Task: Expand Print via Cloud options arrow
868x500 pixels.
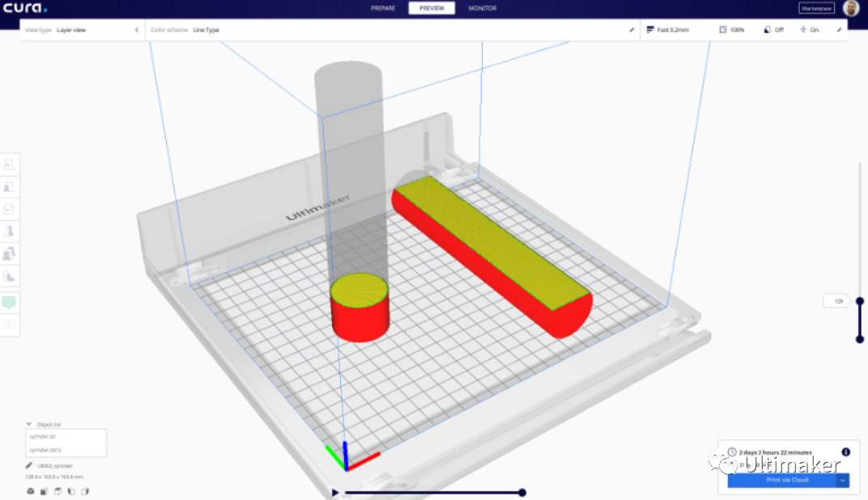Action: (843, 480)
